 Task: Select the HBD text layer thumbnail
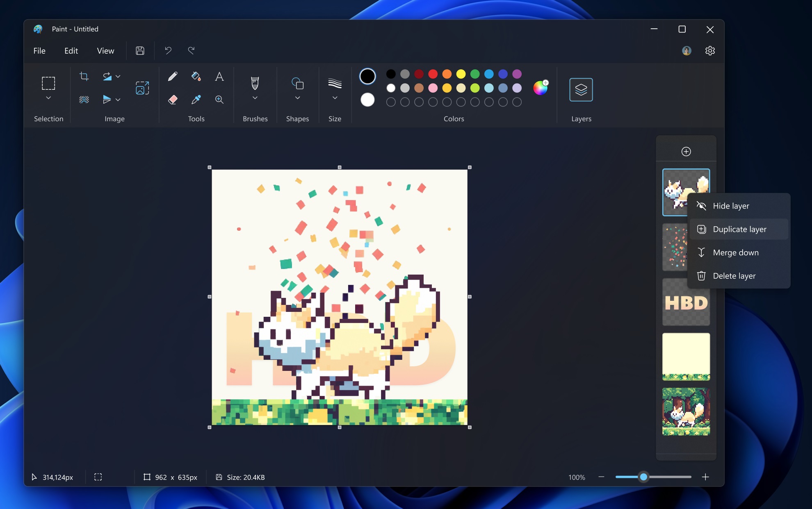686,302
